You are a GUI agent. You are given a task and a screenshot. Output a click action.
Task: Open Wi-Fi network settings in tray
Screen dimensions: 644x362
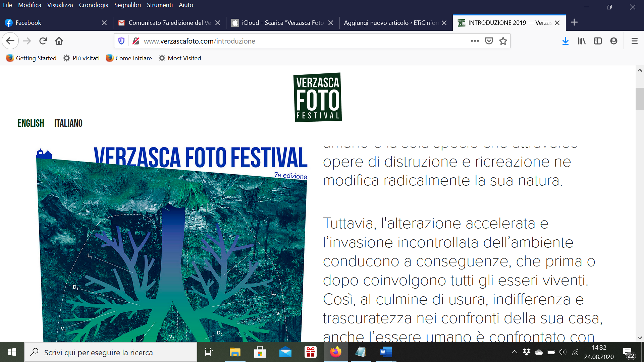576,352
